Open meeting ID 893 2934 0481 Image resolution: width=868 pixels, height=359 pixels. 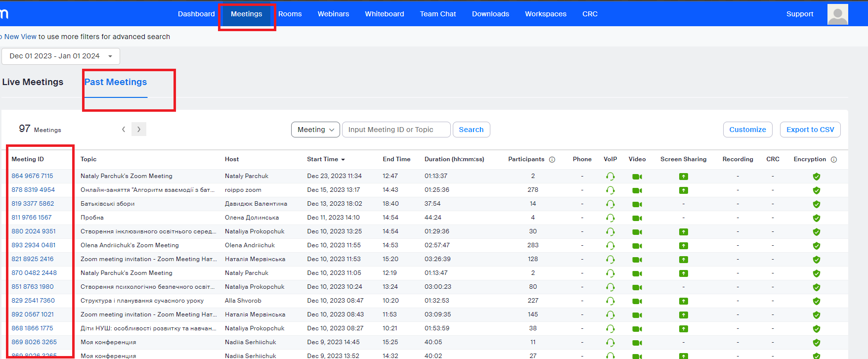(34, 245)
